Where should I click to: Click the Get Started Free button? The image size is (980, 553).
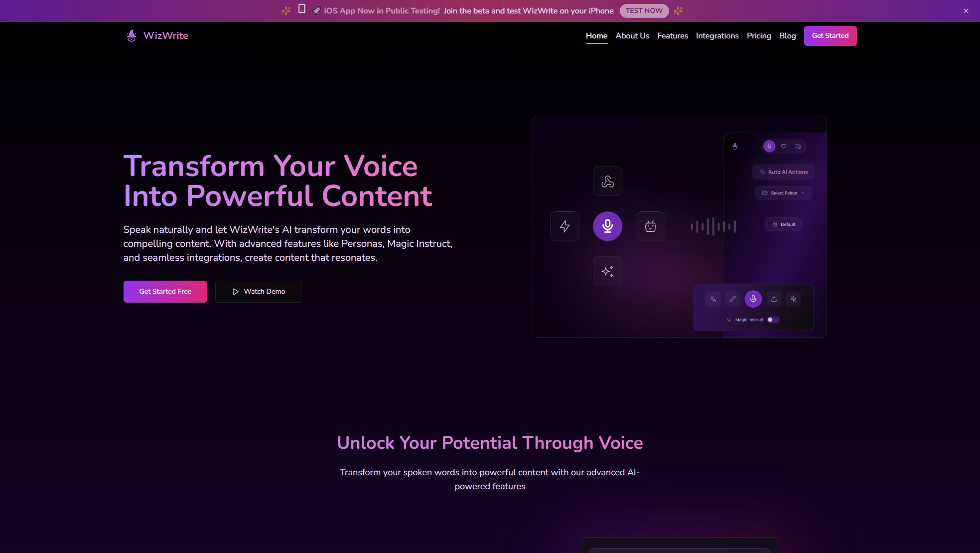165,292
